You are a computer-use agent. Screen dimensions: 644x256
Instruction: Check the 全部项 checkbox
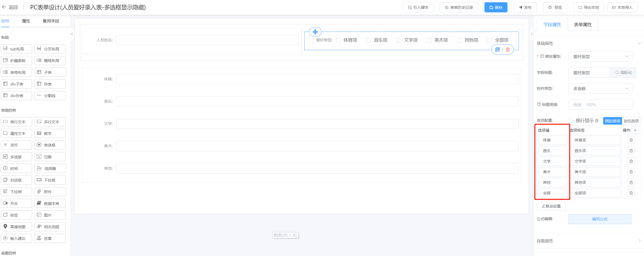point(490,40)
